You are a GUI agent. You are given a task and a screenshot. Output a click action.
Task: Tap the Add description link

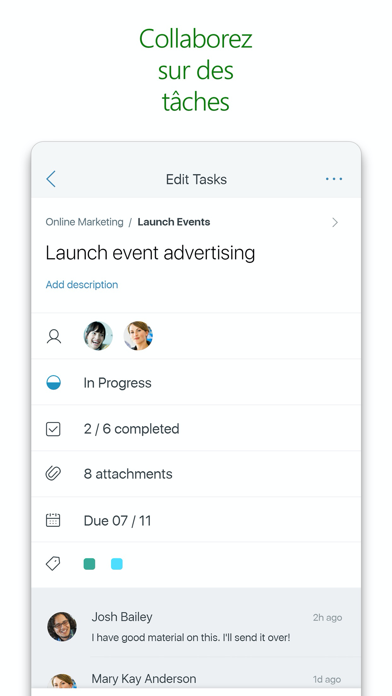82,285
